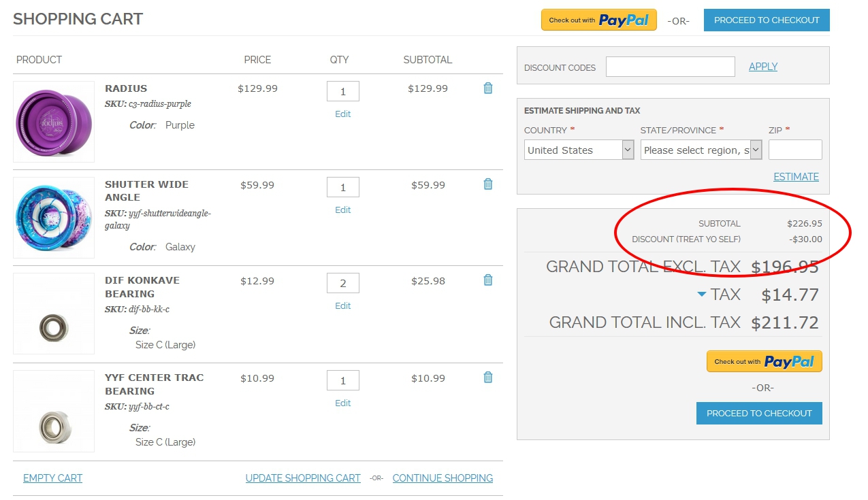Select SKU c3-radius-purple text
Viewport: 868px width, 500px height.
coord(160,104)
